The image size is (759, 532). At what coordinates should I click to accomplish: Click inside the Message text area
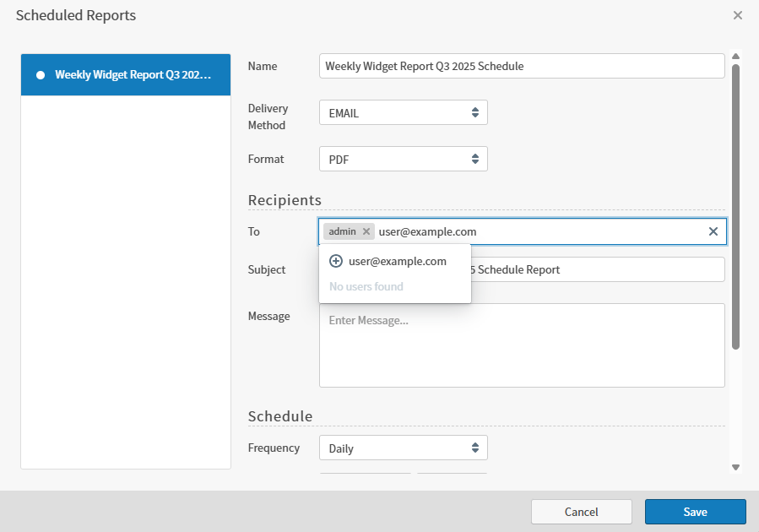click(522, 345)
